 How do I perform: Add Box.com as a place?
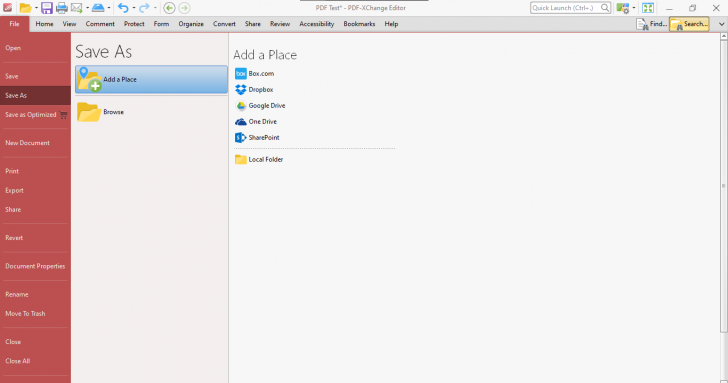254,73
